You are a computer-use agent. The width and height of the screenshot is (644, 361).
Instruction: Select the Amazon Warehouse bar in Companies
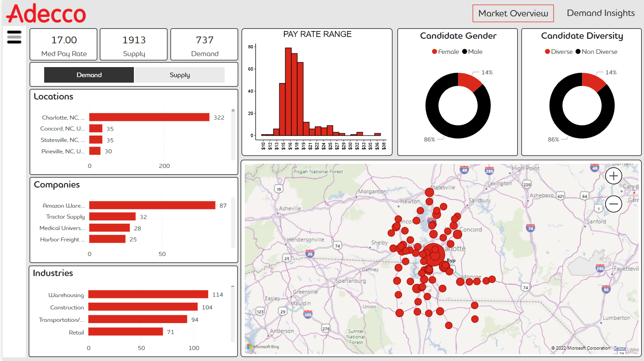(x=152, y=205)
